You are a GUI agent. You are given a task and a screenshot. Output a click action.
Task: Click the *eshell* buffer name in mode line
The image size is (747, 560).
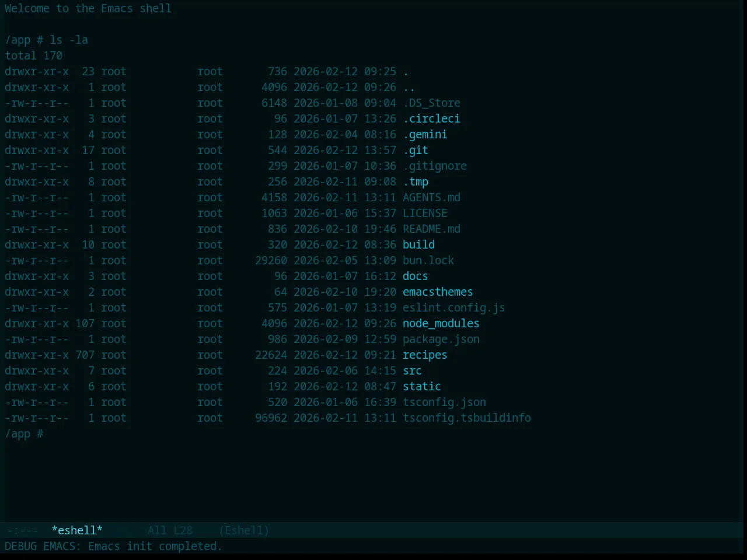click(77, 530)
